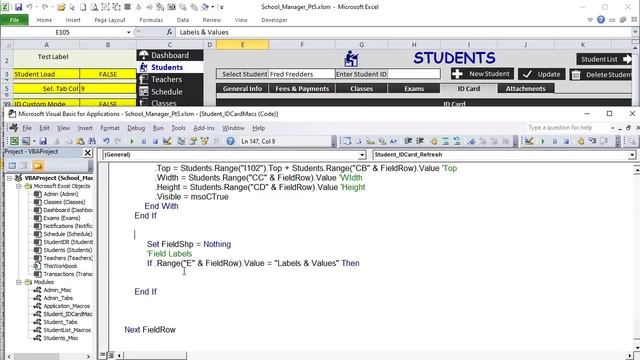Open Properties Window toolbar icon
The width and height of the screenshot is (640, 360).
pyautogui.click(x=193, y=141)
